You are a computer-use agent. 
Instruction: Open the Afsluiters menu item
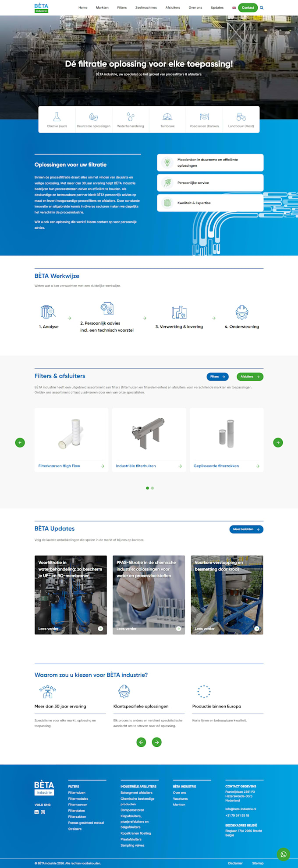click(173, 8)
